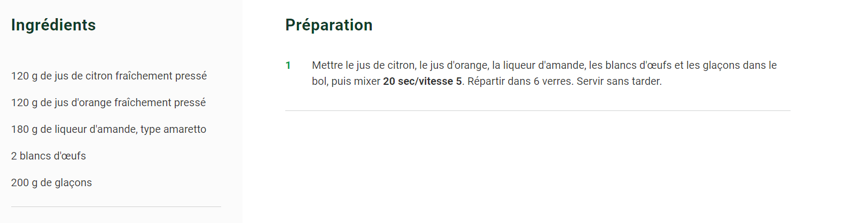
Task: Select the lemon juice ingredient line
Action: click(109, 76)
